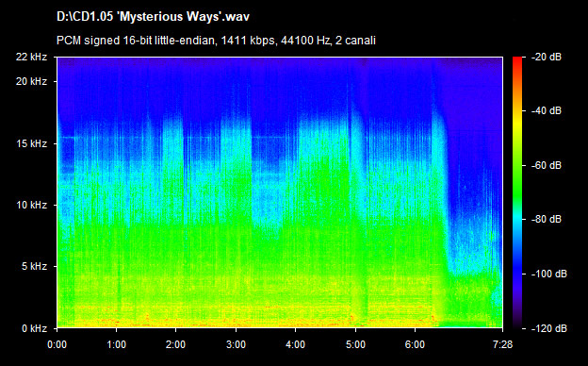The height and width of the screenshot is (366, 588).
Task: Click the 22 kHz frequency axis label
Action: pos(31,57)
